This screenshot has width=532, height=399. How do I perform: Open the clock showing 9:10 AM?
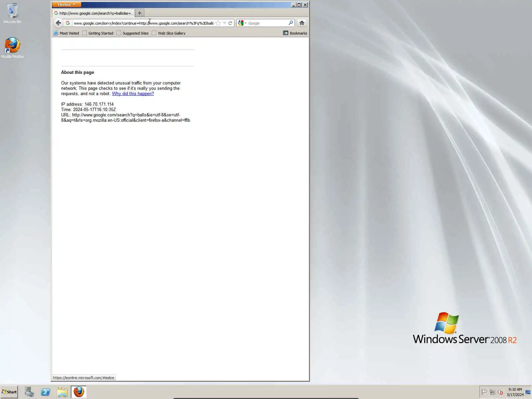click(x=515, y=392)
